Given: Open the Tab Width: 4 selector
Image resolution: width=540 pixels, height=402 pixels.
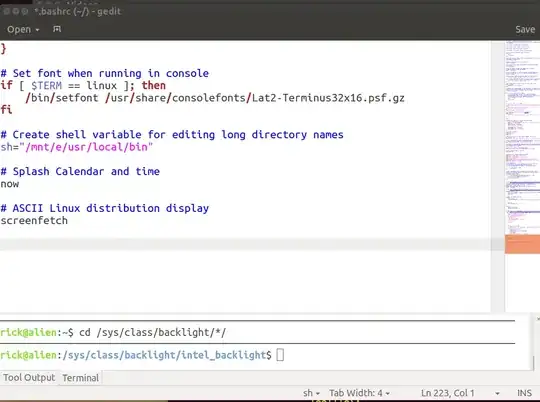Looking at the screenshot, I should [359, 393].
